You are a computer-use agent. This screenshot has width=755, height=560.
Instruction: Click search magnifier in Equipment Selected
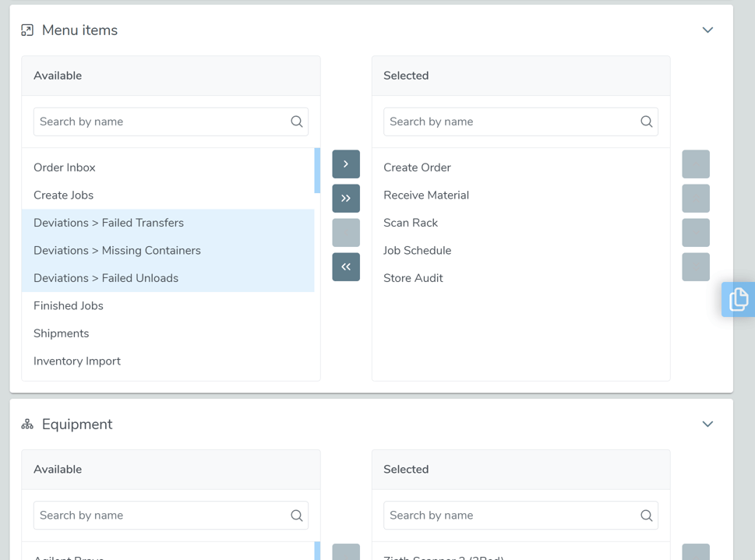click(647, 516)
